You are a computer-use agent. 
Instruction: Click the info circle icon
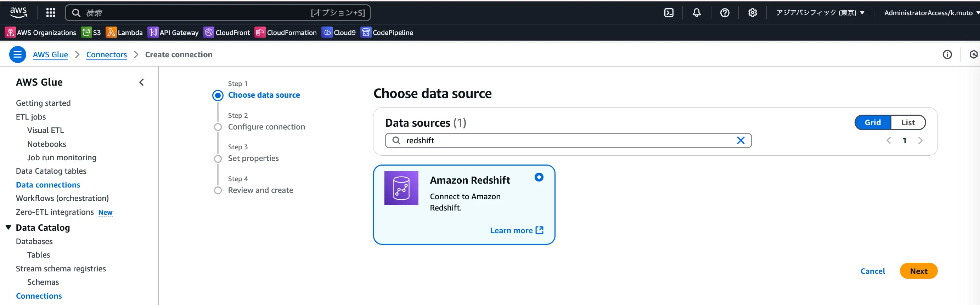[947, 55]
